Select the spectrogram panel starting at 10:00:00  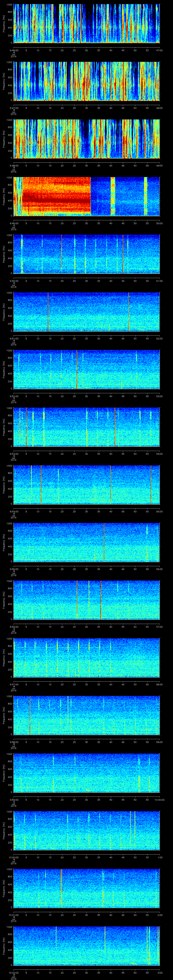(87, 831)
